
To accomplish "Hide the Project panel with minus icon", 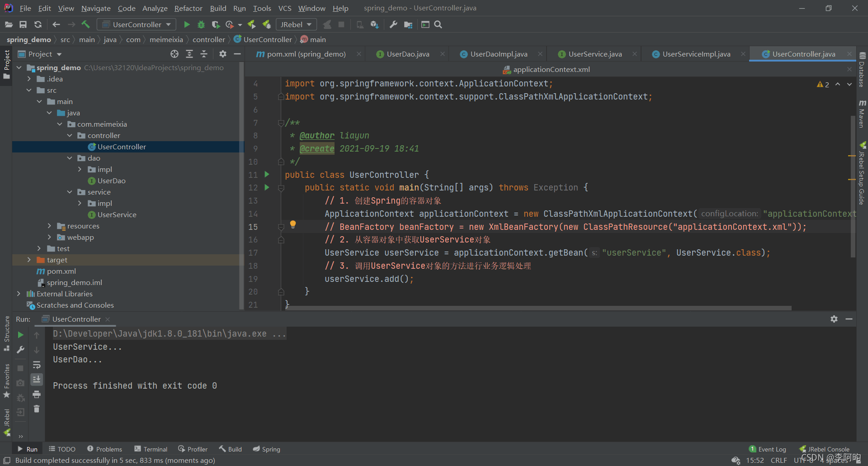I will [x=237, y=54].
